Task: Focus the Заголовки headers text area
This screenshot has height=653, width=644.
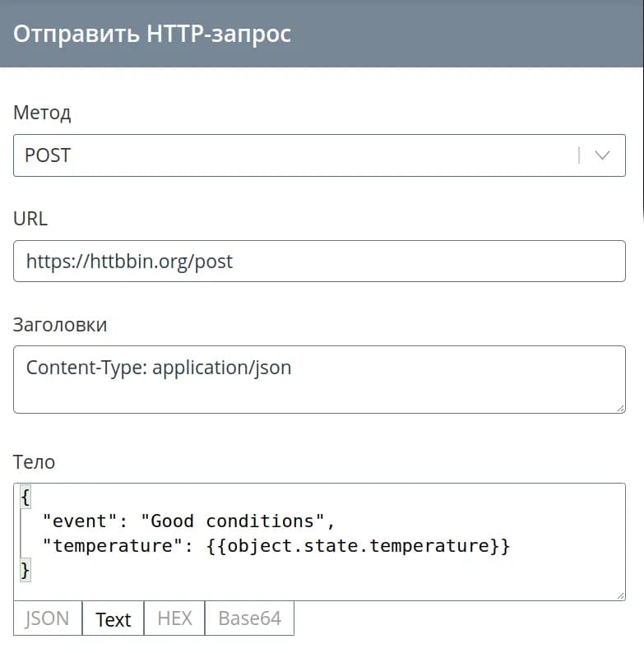Action: [x=319, y=388]
